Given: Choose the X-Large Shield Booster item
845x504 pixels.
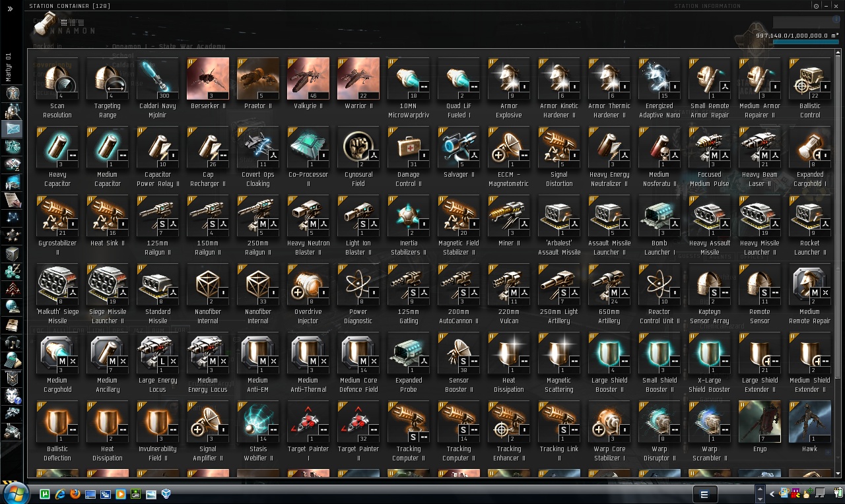Looking at the screenshot, I should 710,353.
